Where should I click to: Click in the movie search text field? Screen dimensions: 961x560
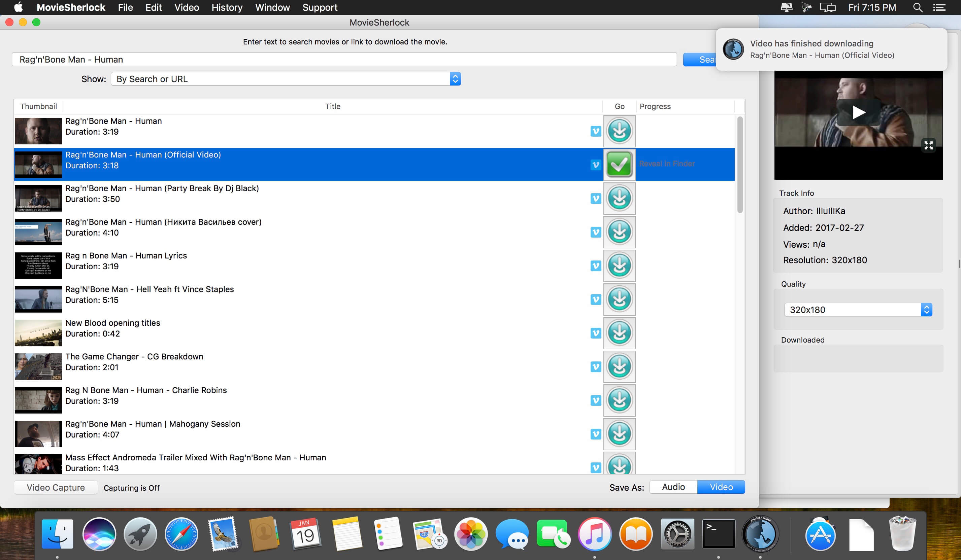[343, 60]
